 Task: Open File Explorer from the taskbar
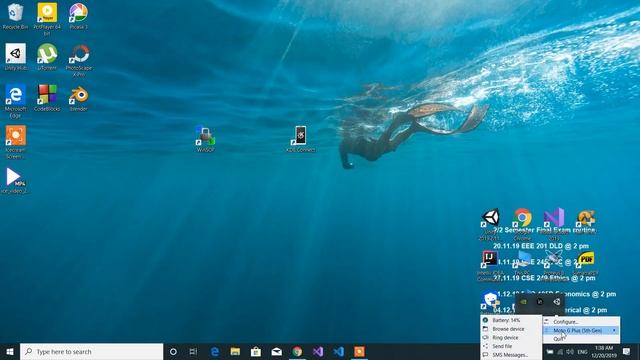[x=235, y=351]
